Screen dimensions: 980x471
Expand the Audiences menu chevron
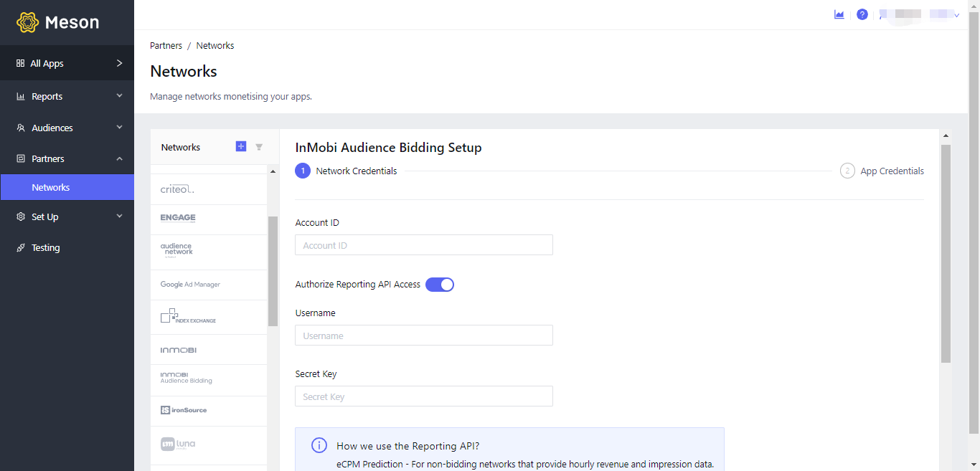click(120, 128)
